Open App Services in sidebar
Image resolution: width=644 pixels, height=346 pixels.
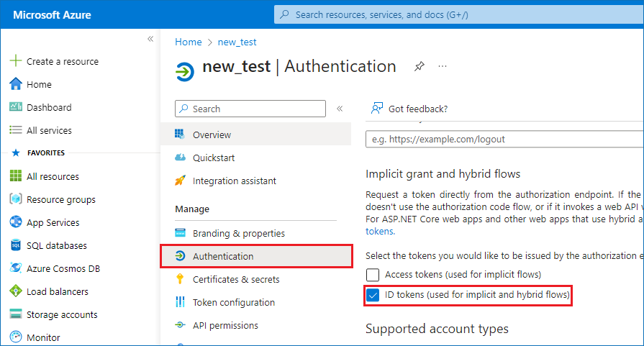(53, 222)
